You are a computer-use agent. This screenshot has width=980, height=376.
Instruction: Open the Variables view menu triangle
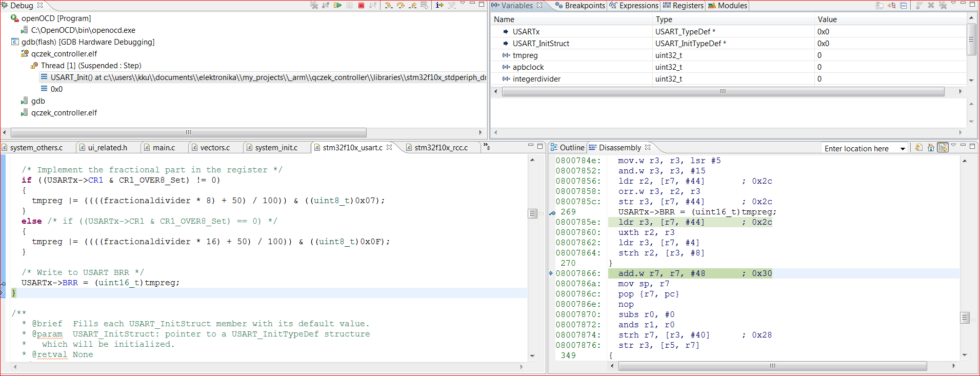tap(953, 4)
